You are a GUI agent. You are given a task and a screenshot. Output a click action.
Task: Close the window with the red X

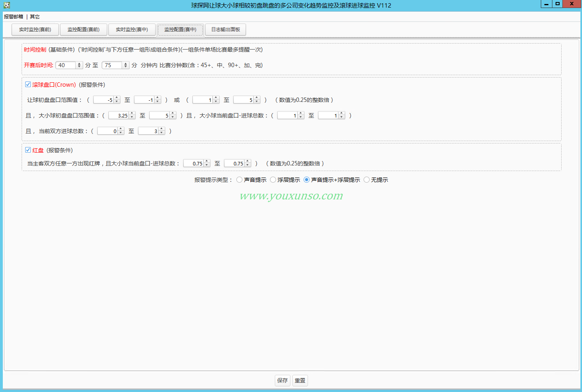(x=572, y=4)
